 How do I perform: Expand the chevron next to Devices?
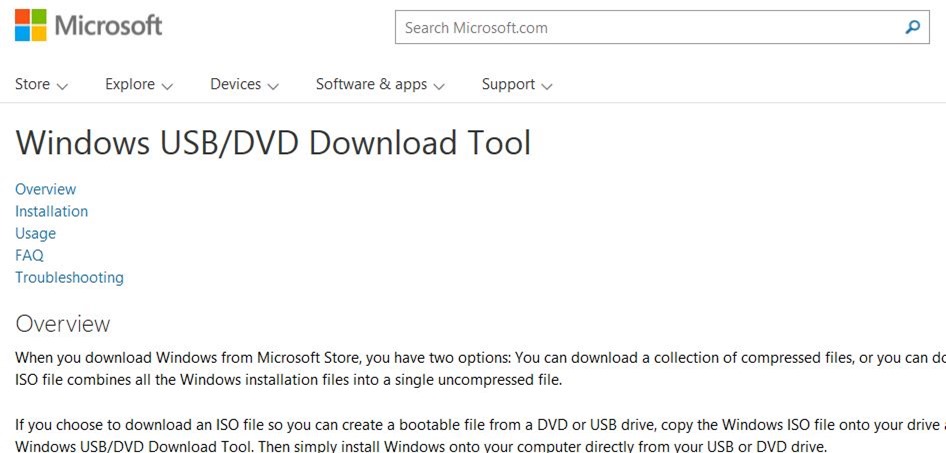[273, 86]
